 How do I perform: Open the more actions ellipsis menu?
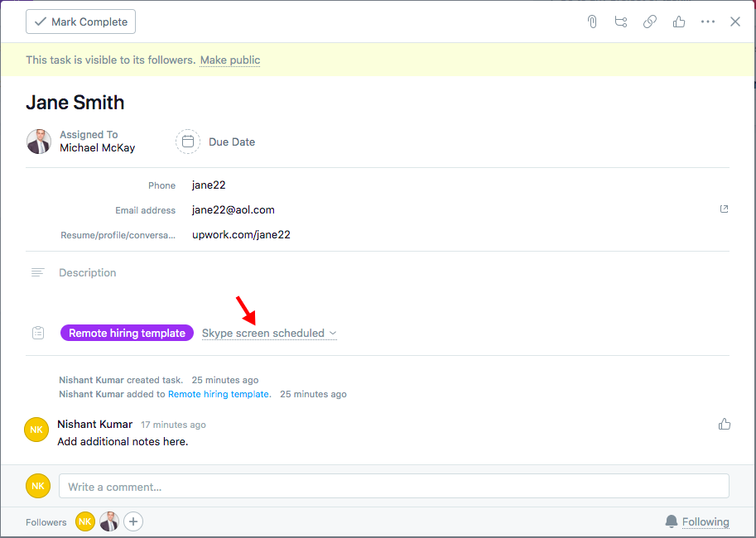pos(708,22)
